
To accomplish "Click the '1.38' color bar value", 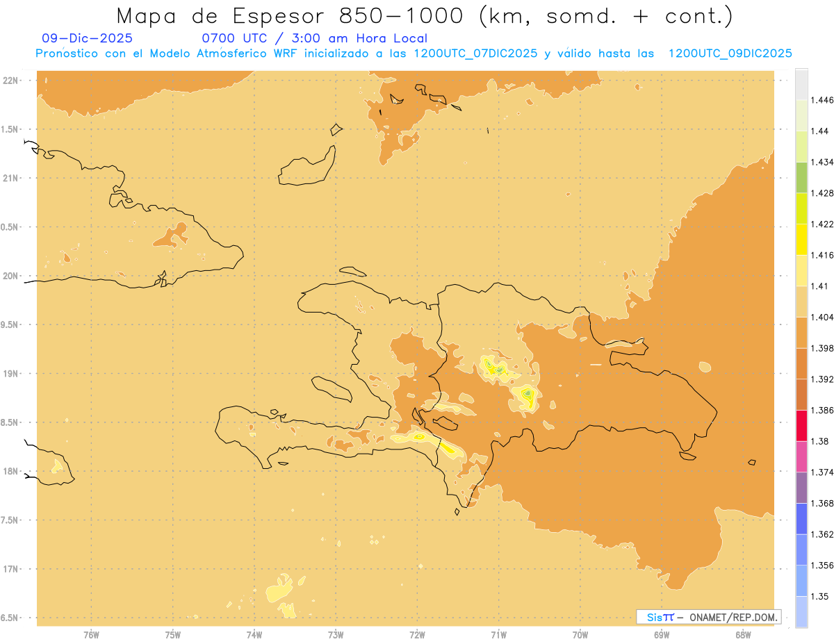I will click(x=820, y=441).
